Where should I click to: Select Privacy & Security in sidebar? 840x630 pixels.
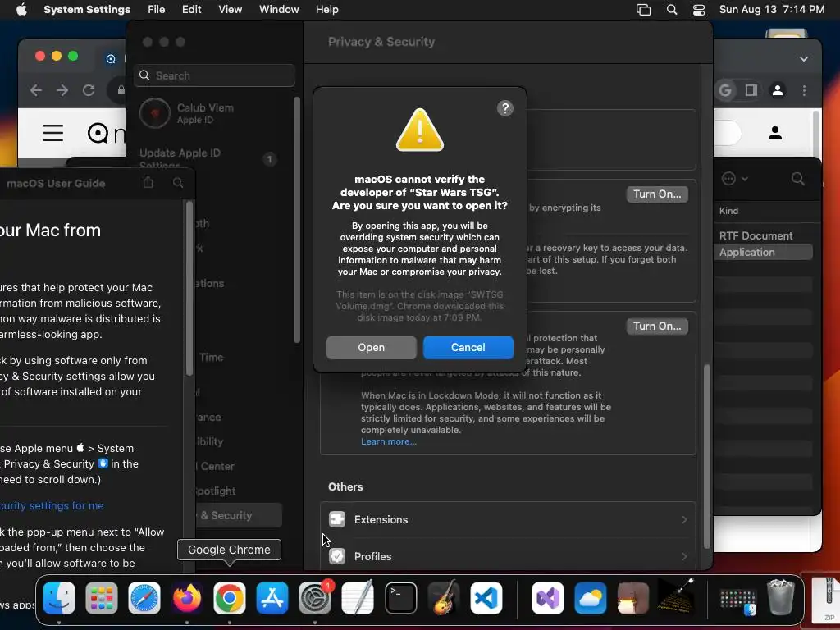(x=238, y=515)
